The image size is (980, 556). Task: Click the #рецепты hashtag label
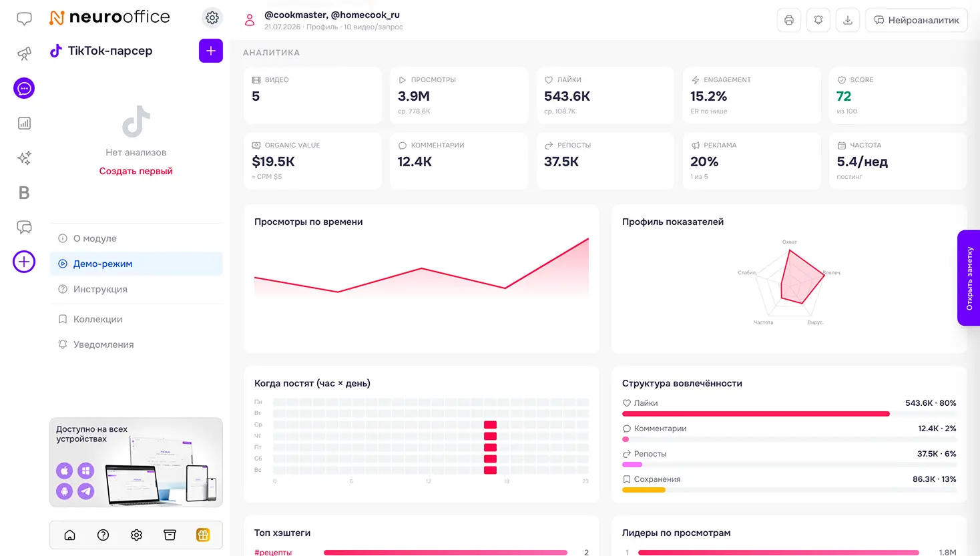(x=273, y=552)
